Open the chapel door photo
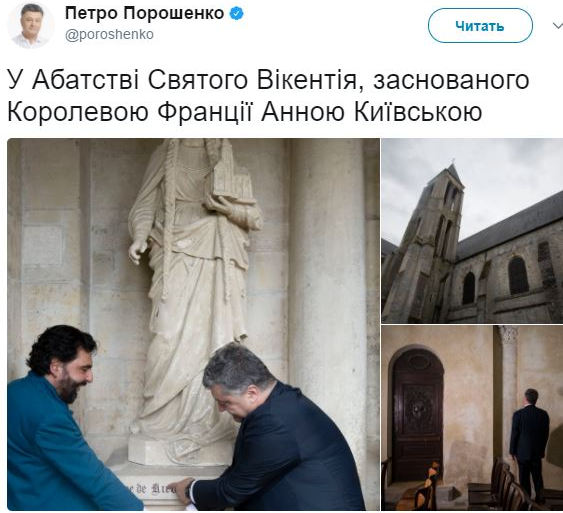Screen dimensions: 563x513 click(472, 418)
